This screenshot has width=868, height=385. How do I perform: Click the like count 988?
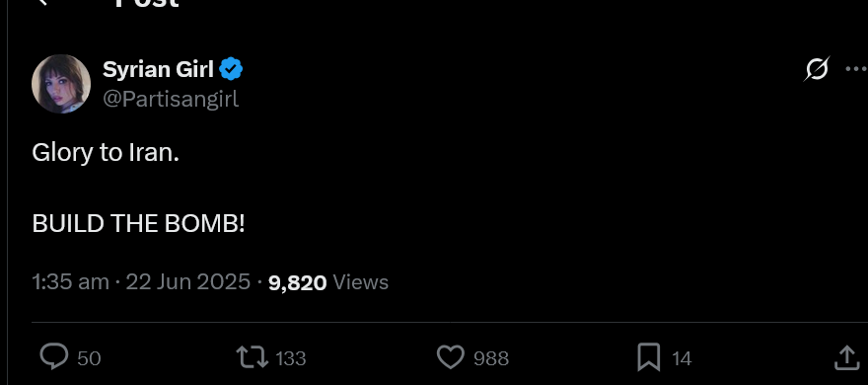pyautogui.click(x=491, y=359)
